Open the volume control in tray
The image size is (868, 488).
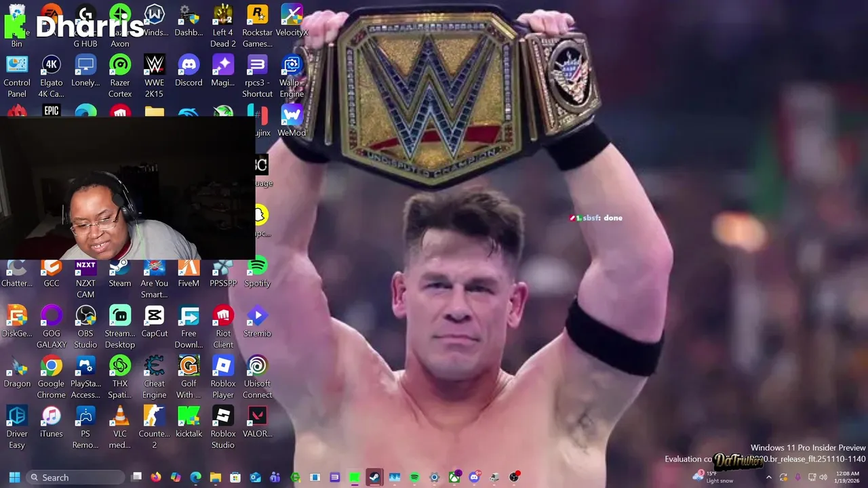point(823,477)
